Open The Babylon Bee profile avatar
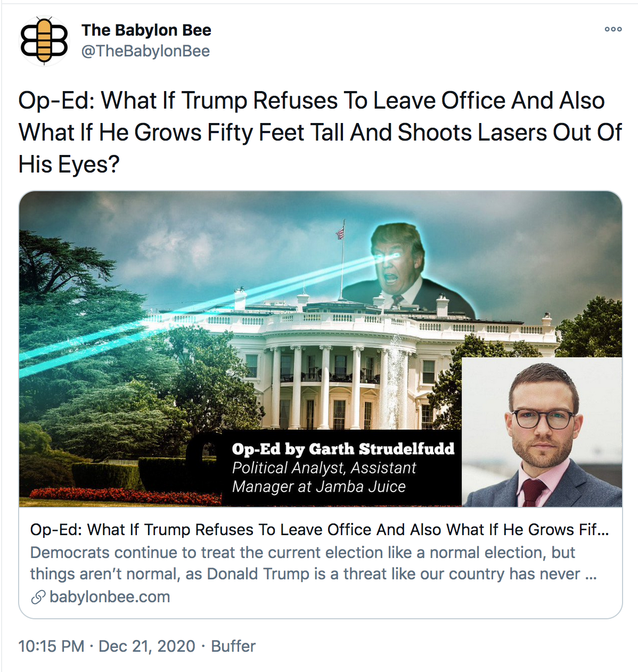Screen dimensions: 638x672 click(44, 40)
